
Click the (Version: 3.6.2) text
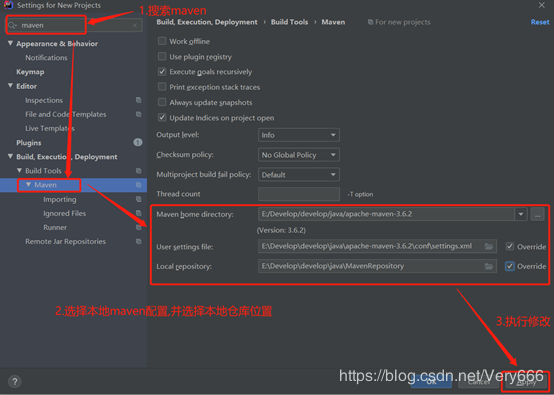coord(281,230)
